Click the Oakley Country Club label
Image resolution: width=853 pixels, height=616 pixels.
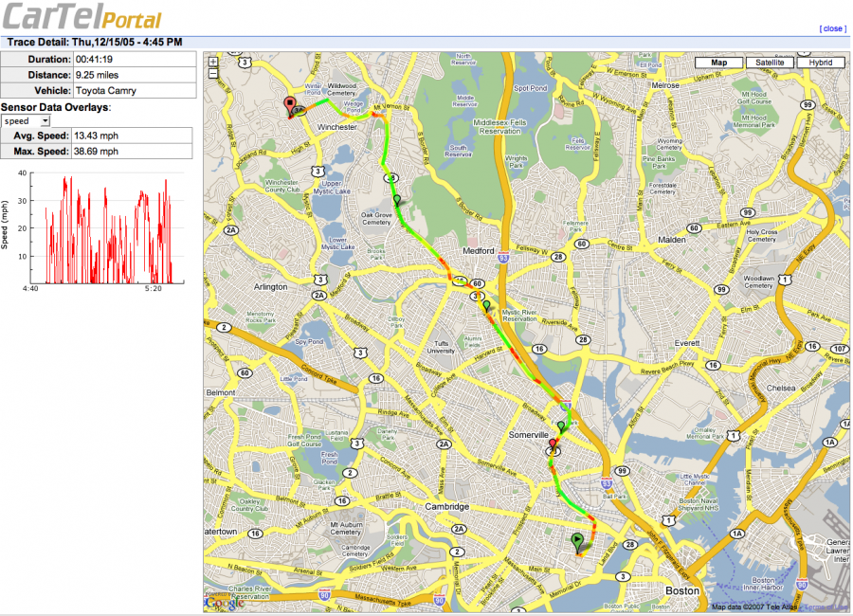click(x=249, y=505)
